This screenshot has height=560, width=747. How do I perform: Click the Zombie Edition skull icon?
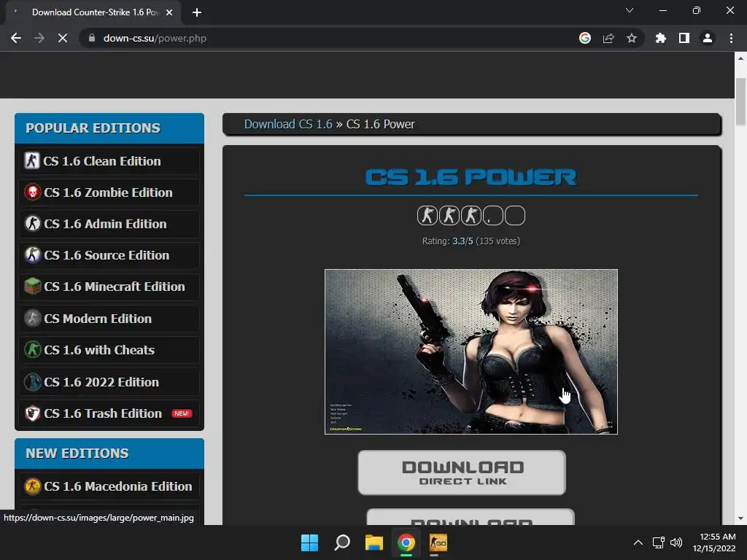click(x=32, y=192)
